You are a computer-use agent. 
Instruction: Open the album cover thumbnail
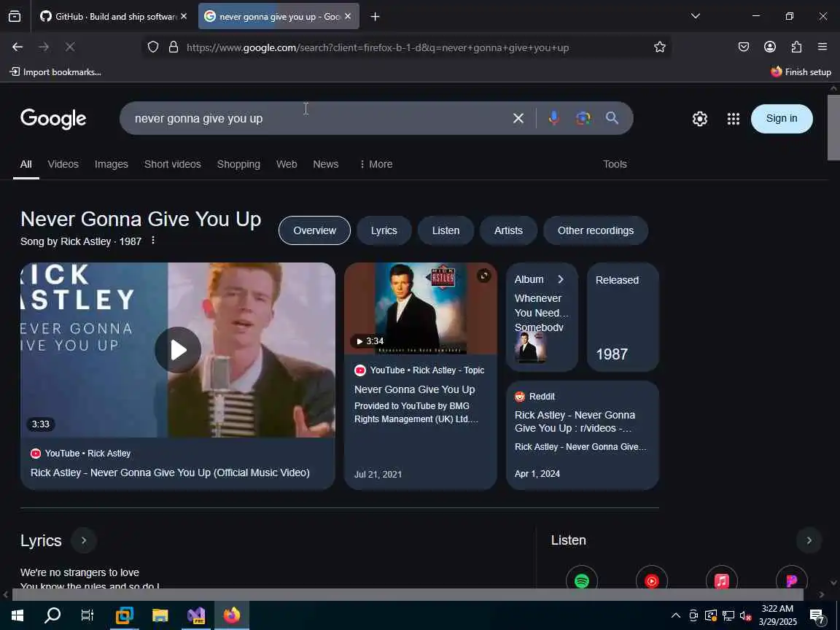point(530,347)
